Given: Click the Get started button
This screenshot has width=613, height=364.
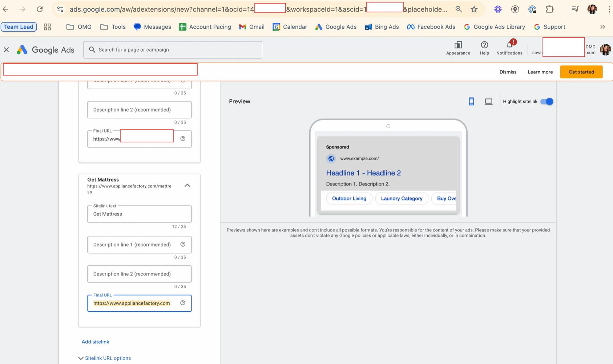Looking at the screenshot, I should (581, 72).
